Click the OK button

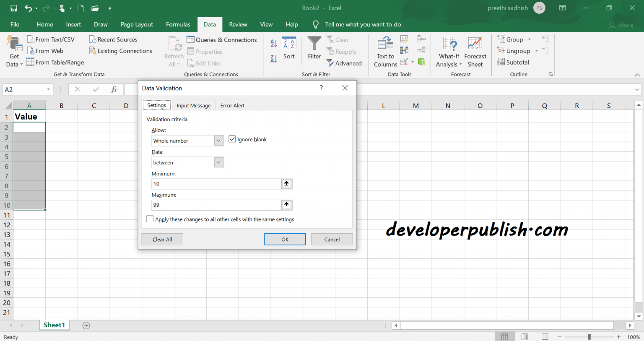[285, 239]
